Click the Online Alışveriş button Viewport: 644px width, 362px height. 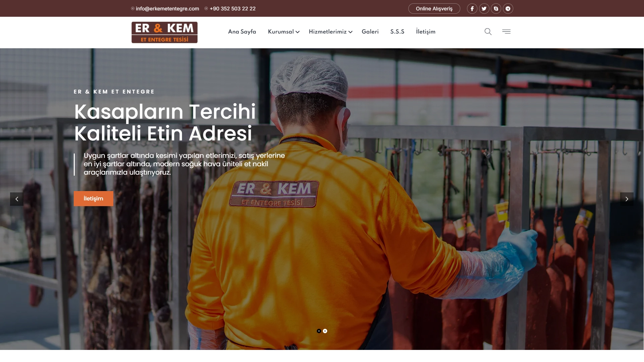point(434,9)
